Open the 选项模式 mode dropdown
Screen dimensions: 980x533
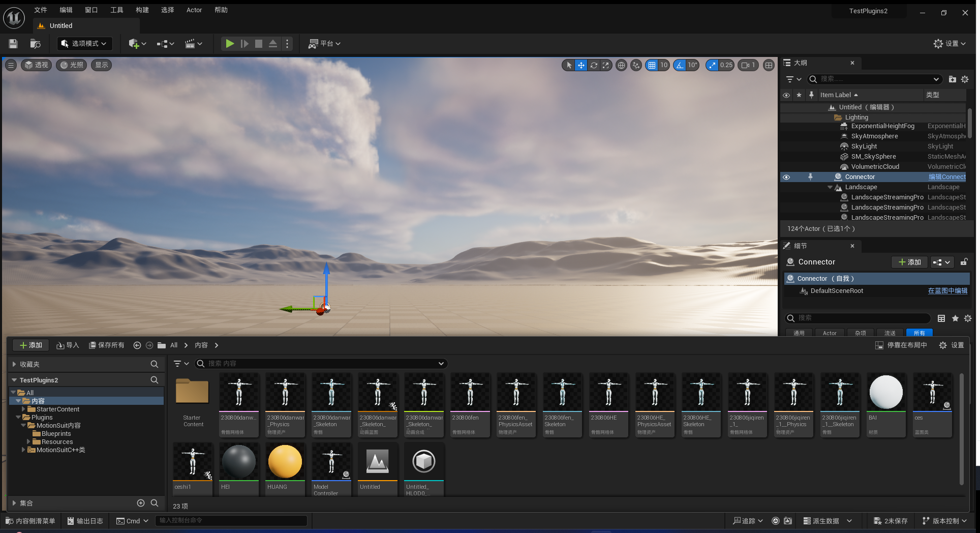click(84, 44)
